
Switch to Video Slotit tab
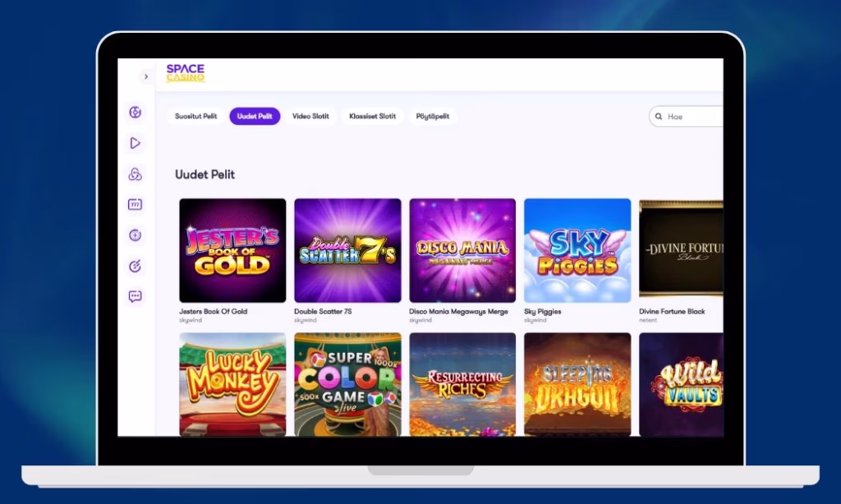310,117
